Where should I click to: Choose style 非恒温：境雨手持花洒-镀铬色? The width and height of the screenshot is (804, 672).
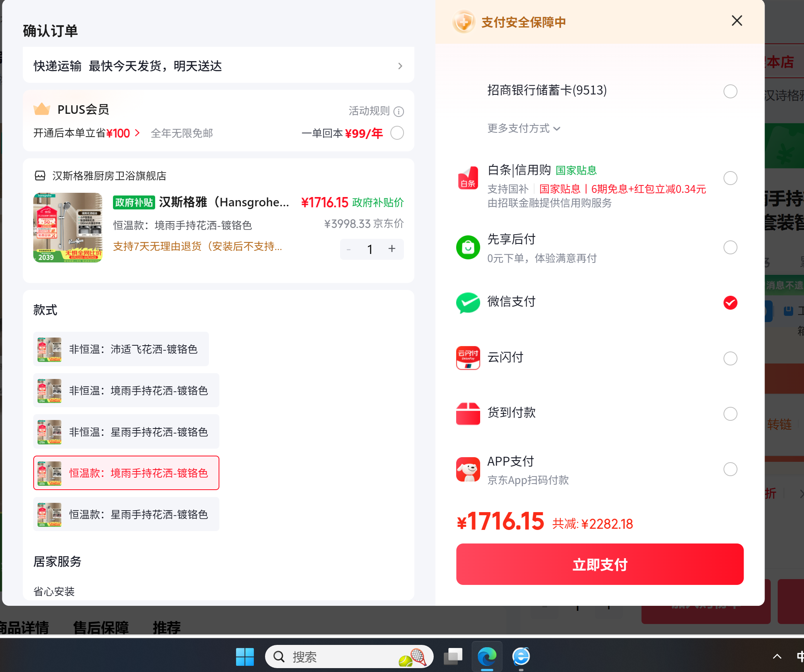tap(126, 390)
